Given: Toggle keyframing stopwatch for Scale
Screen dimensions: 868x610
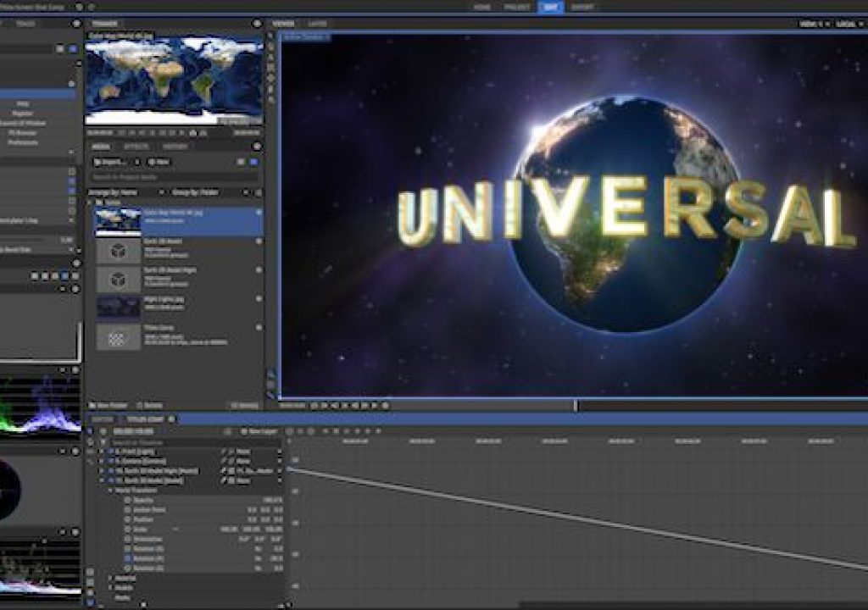Looking at the screenshot, I should [x=128, y=530].
